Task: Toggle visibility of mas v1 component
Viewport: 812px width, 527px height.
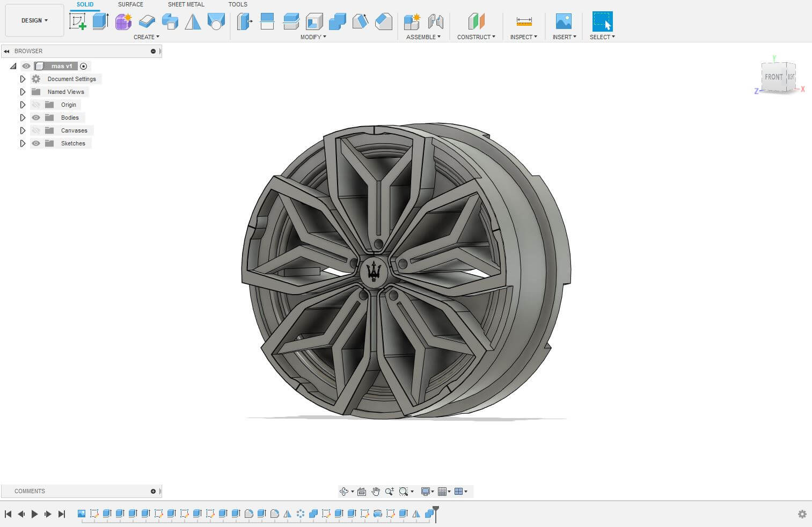Action: click(26, 66)
